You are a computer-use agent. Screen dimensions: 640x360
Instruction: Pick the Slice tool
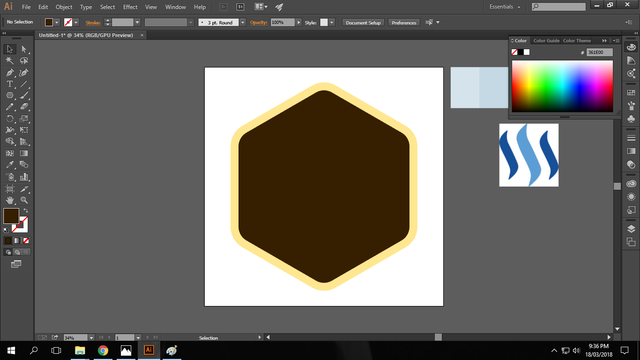24,189
